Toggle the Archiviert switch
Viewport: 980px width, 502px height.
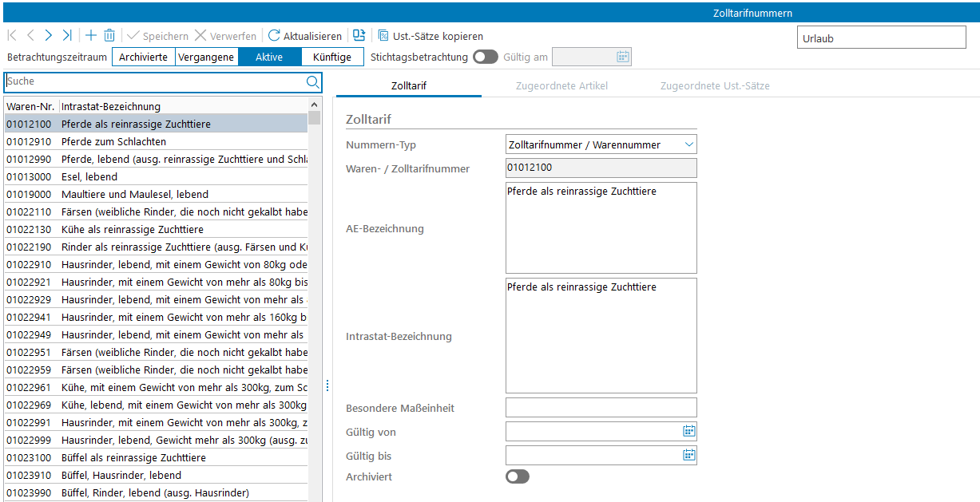pyautogui.click(x=518, y=476)
